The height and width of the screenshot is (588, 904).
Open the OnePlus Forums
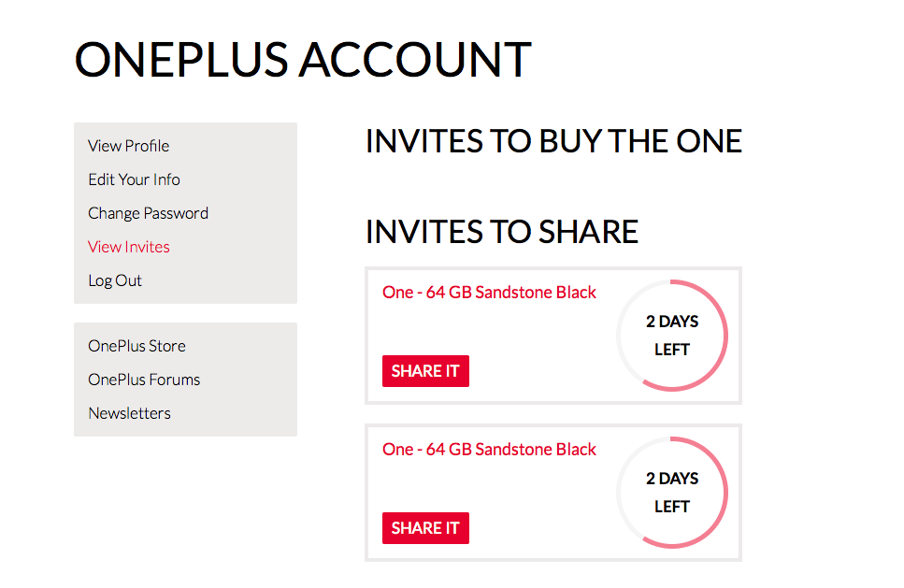click(143, 380)
